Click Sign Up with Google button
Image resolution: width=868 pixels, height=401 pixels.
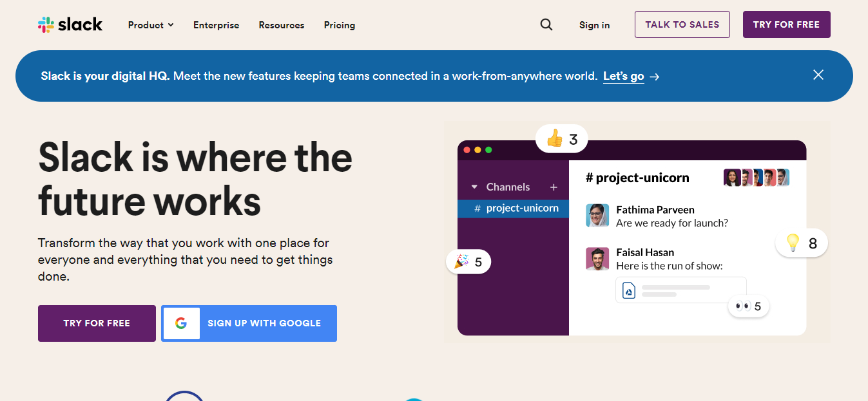coord(249,323)
